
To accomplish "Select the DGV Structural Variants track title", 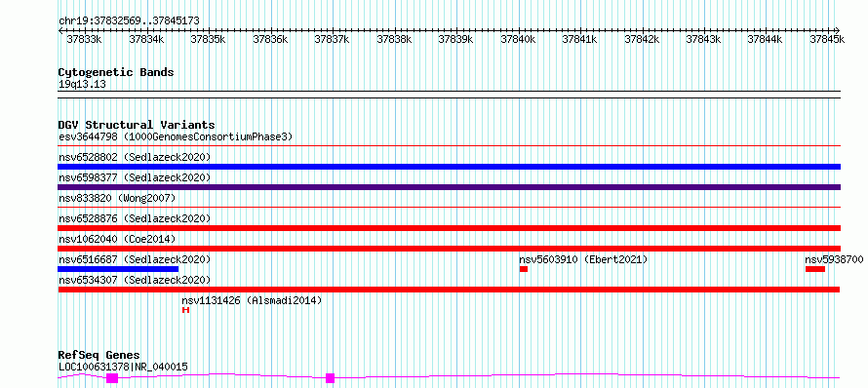I will click(x=137, y=125).
